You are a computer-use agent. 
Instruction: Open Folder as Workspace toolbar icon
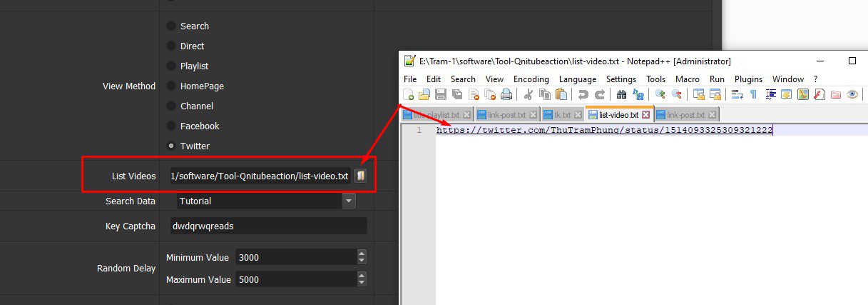[836, 94]
